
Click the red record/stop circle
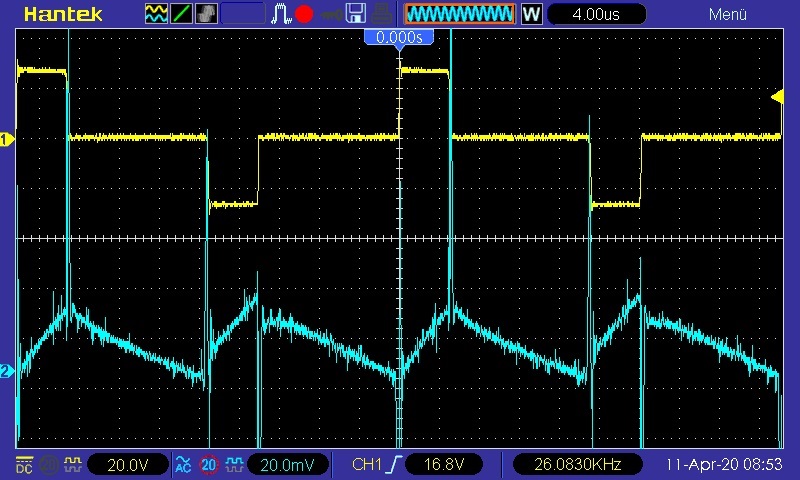(x=304, y=14)
